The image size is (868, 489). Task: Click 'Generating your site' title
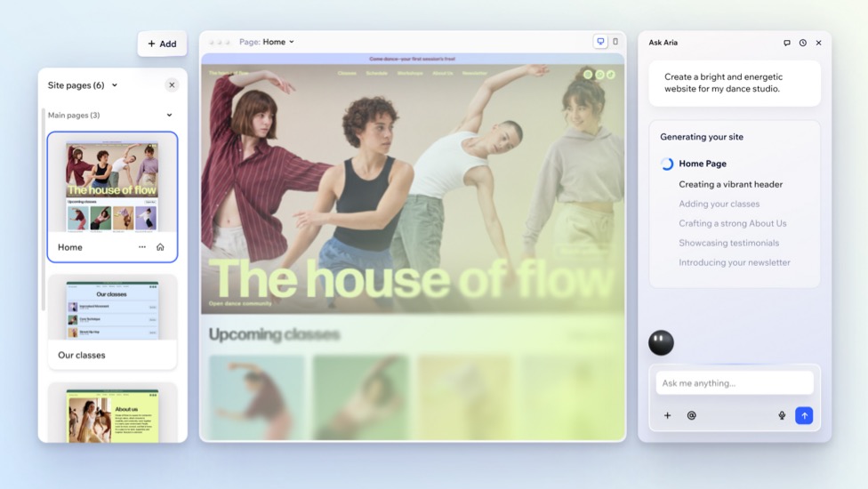[702, 137]
